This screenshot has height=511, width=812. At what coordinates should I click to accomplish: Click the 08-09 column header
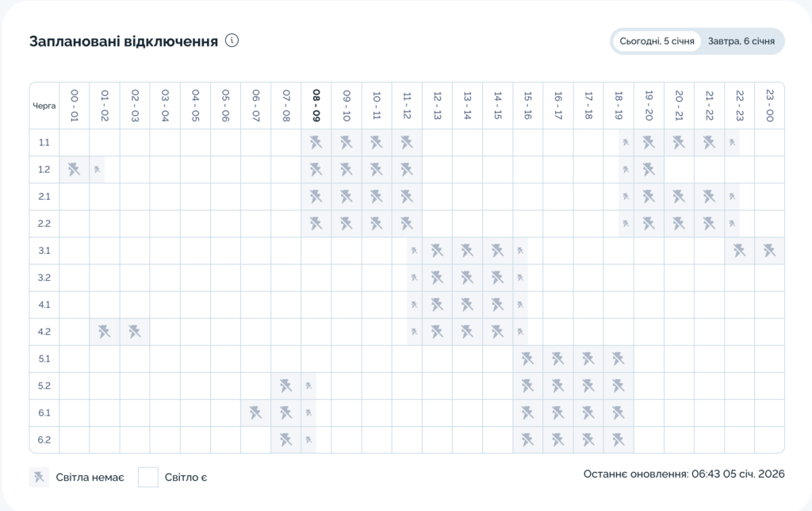316,105
